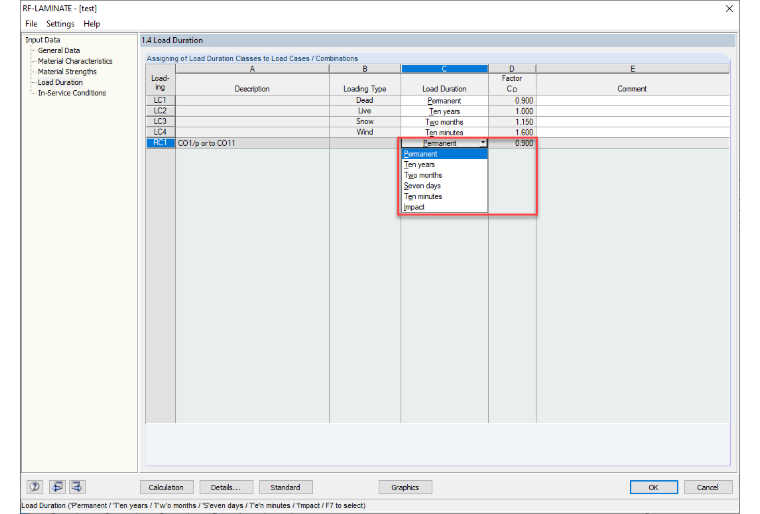
Task: Click the Calculation button
Action: pos(166,487)
